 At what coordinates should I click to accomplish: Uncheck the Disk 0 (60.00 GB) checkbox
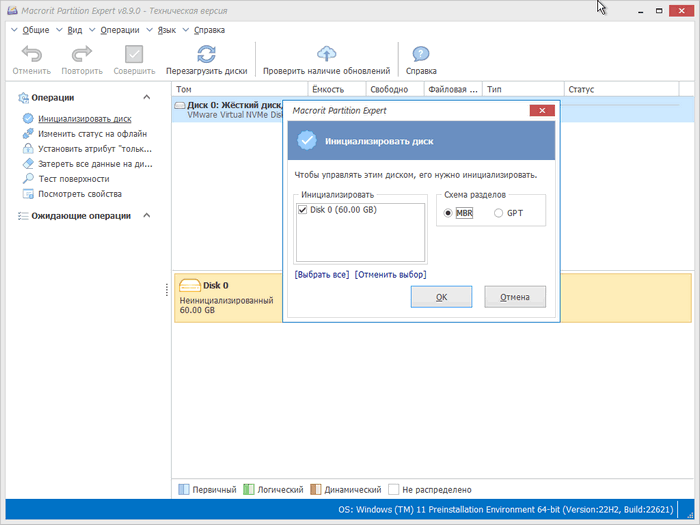pyautogui.click(x=303, y=210)
